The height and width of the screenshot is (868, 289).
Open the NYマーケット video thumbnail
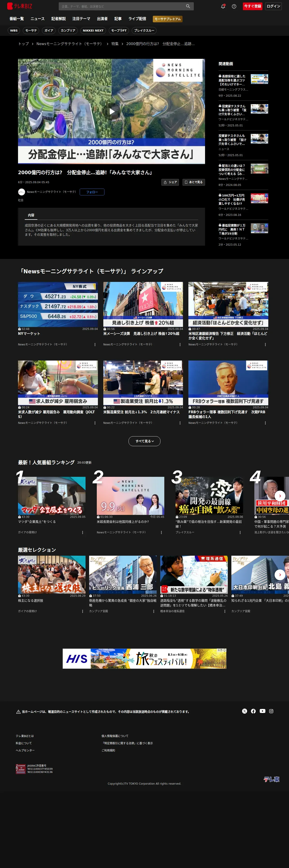[58, 304]
